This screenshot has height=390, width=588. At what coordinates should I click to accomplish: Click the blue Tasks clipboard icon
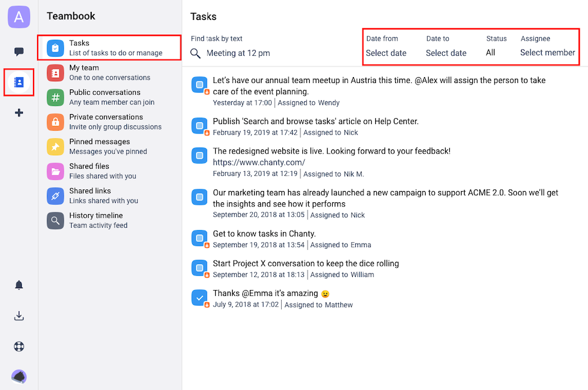[x=55, y=48]
